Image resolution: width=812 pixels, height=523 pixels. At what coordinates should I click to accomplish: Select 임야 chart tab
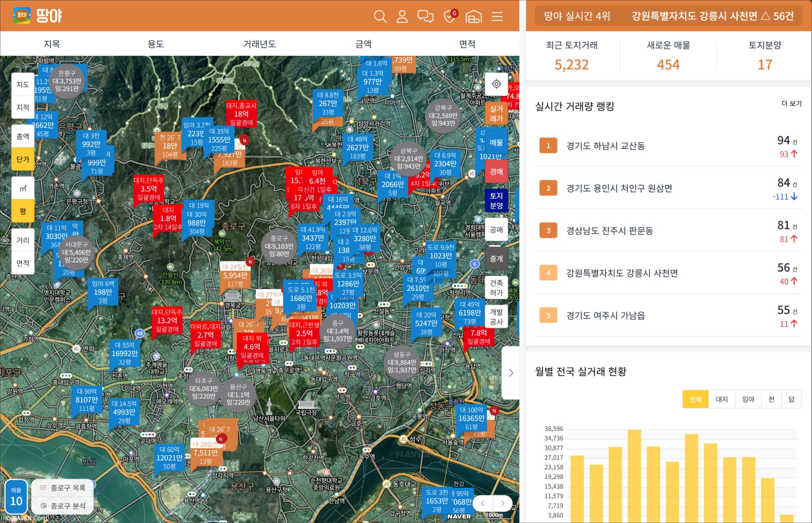coord(748,399)
